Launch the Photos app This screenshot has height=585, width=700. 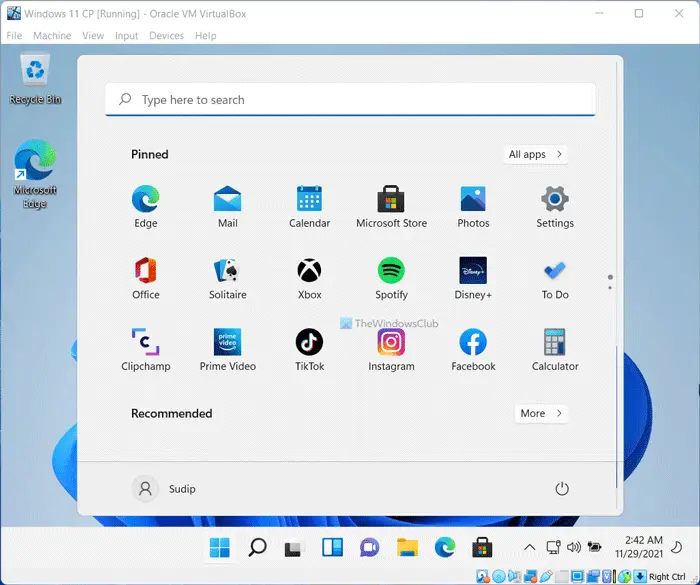473,206
